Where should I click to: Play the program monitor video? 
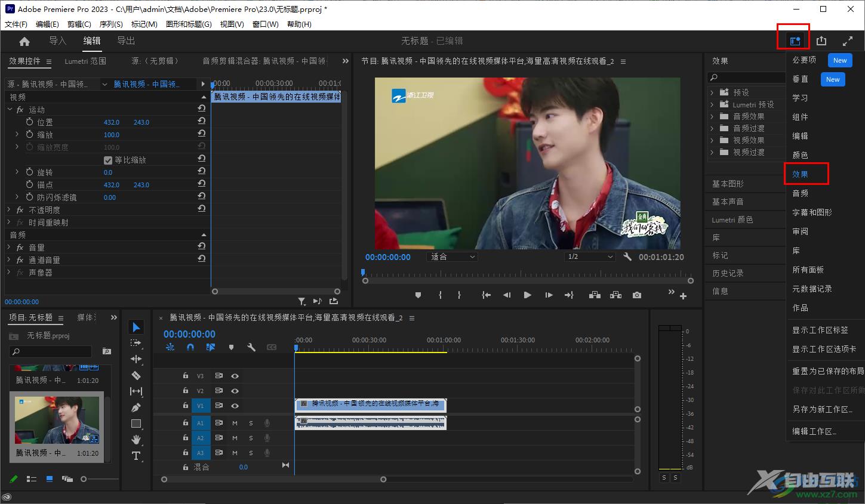click(527, 295)
